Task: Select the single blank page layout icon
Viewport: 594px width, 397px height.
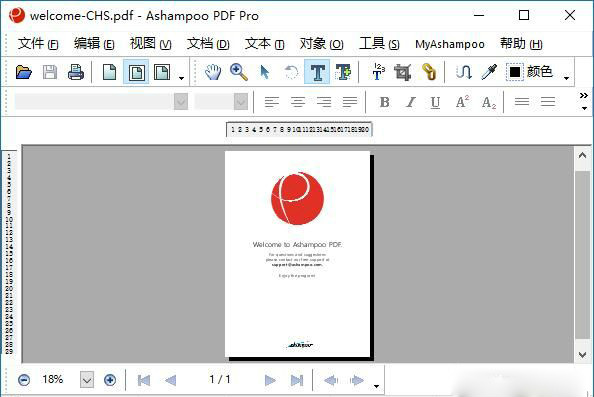Action: coord(109,72)
